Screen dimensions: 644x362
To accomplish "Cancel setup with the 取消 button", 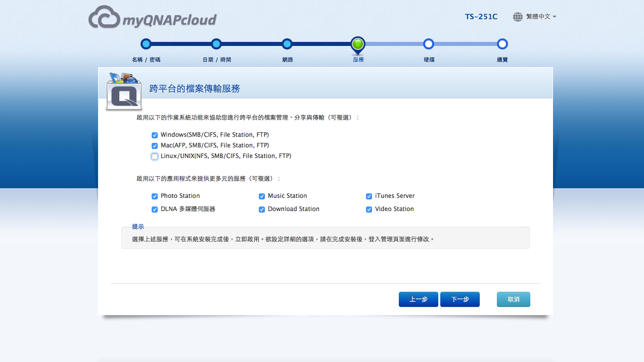I will [x=514, y=299].
